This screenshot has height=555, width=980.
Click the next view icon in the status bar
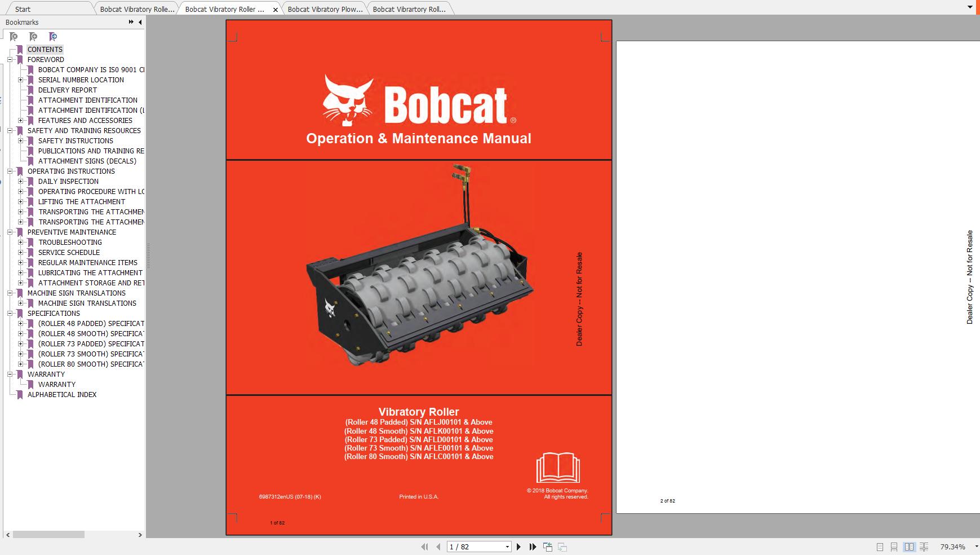coord(561,547)
